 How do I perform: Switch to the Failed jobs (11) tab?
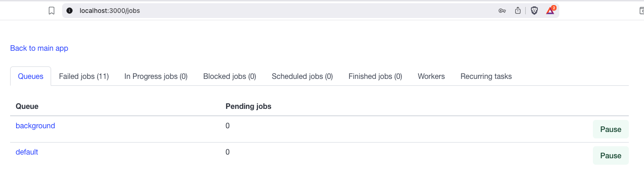pyautogui.click(x=84, y=76)
